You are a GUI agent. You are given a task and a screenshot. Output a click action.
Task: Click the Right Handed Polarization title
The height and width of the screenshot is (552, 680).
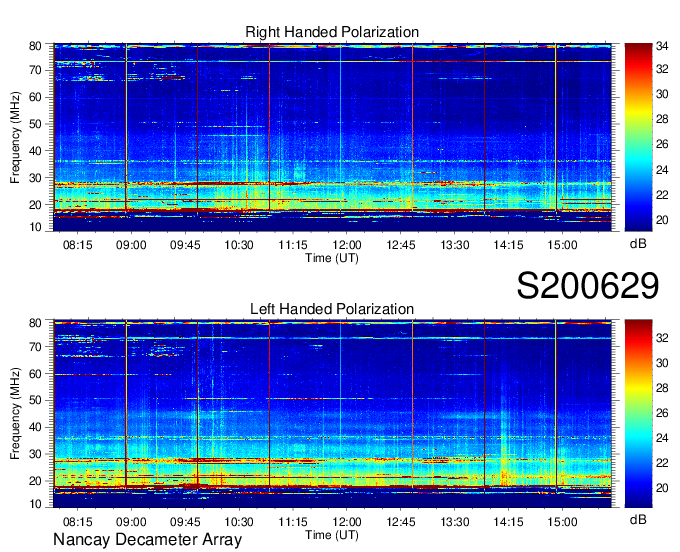pos(332,32)
